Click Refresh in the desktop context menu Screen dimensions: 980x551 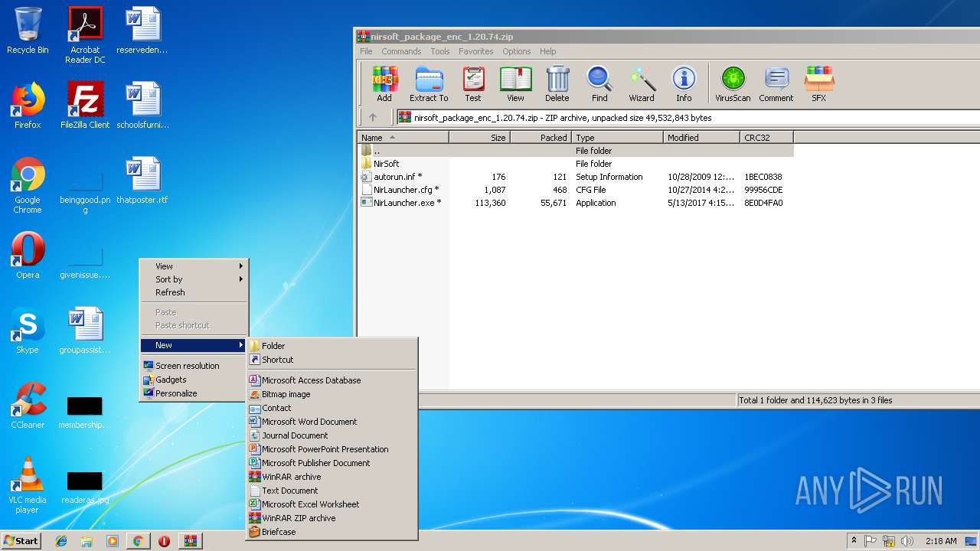click(194, 292)
